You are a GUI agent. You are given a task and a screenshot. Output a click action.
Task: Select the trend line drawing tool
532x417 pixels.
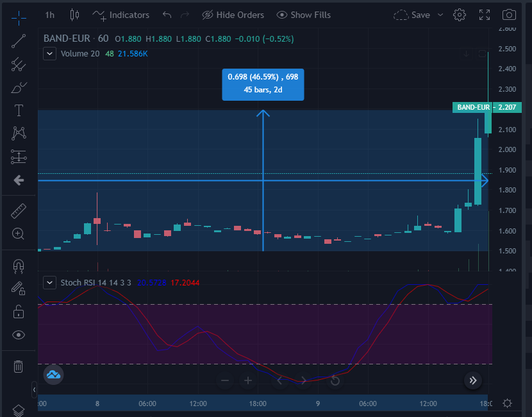pyautogui.click(x=19, y=41)
